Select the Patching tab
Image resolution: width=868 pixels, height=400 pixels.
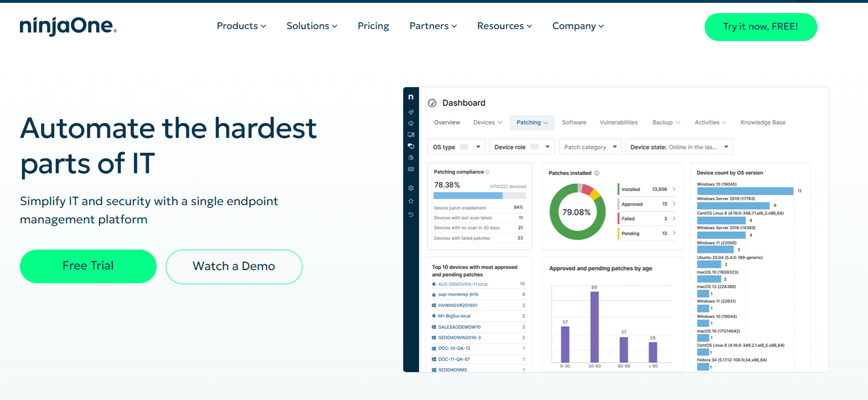[x=532, y=123]
